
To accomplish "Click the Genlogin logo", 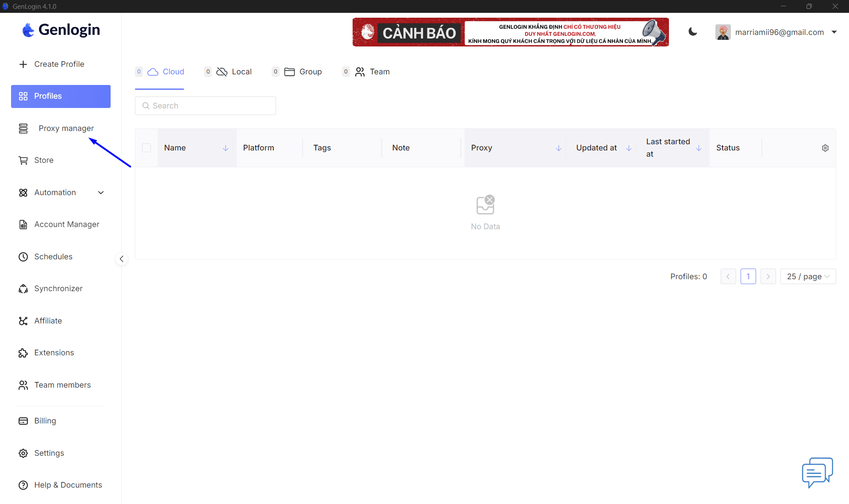I will 61,30.
